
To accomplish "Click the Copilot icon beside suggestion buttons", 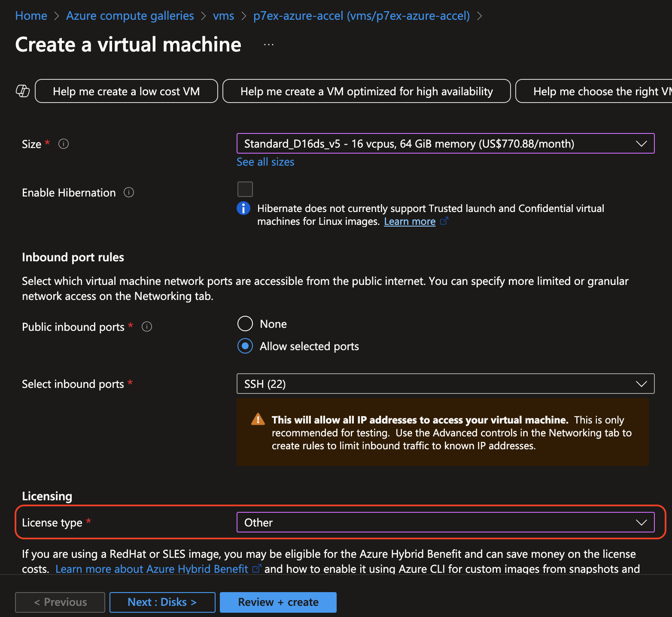I will [23, 91].
